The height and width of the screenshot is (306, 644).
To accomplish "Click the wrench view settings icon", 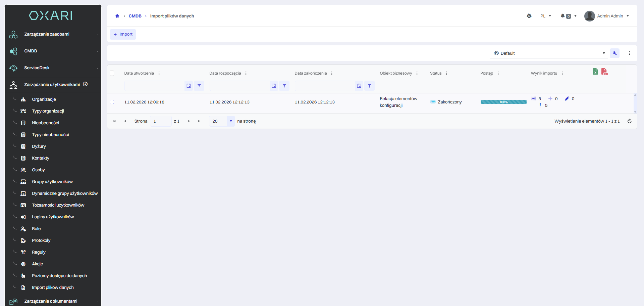I will click(x=614, y=53).
